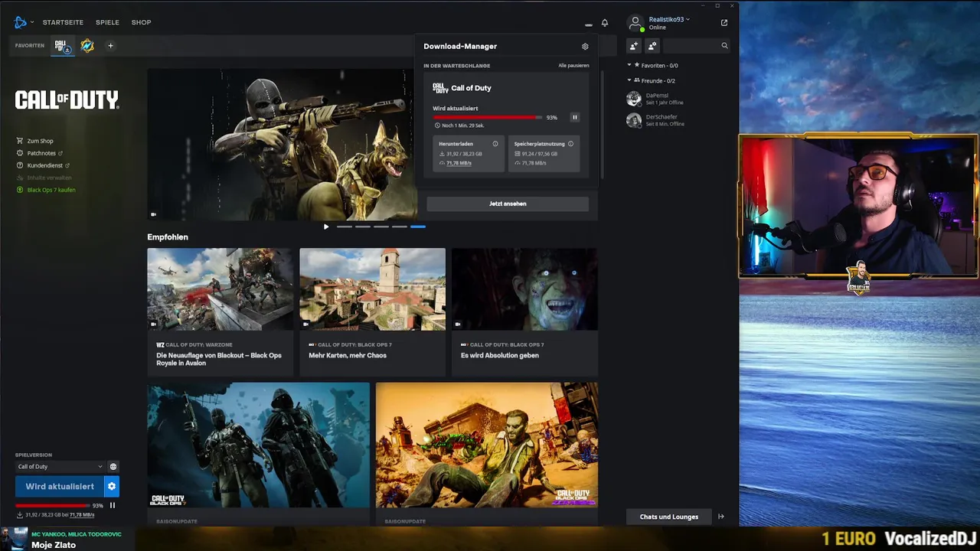This screenshot has height=551, width=980.
Task: Play the featured banner carousel
Action: point(326,227)
